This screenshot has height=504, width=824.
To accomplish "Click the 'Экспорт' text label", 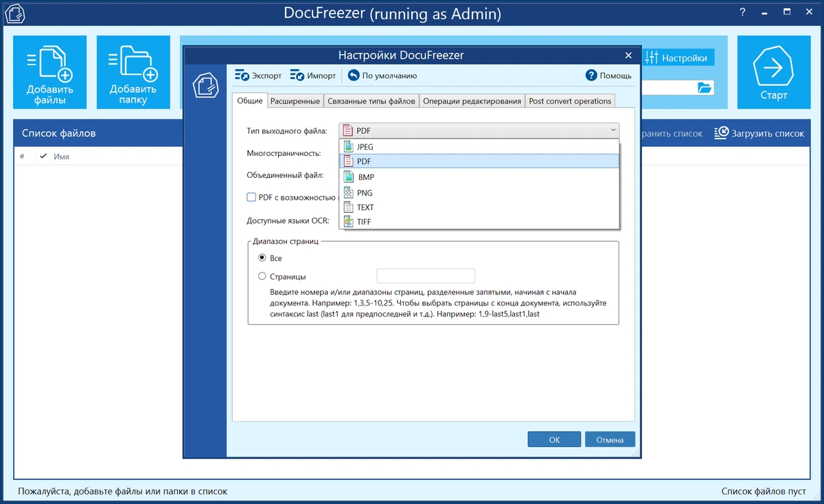I will click(267, 76).
